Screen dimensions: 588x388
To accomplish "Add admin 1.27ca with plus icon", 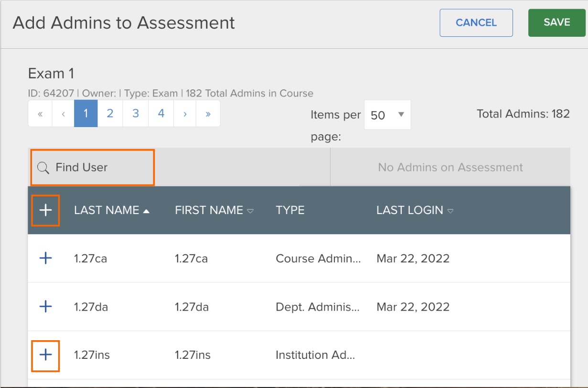I will (45, 259).
